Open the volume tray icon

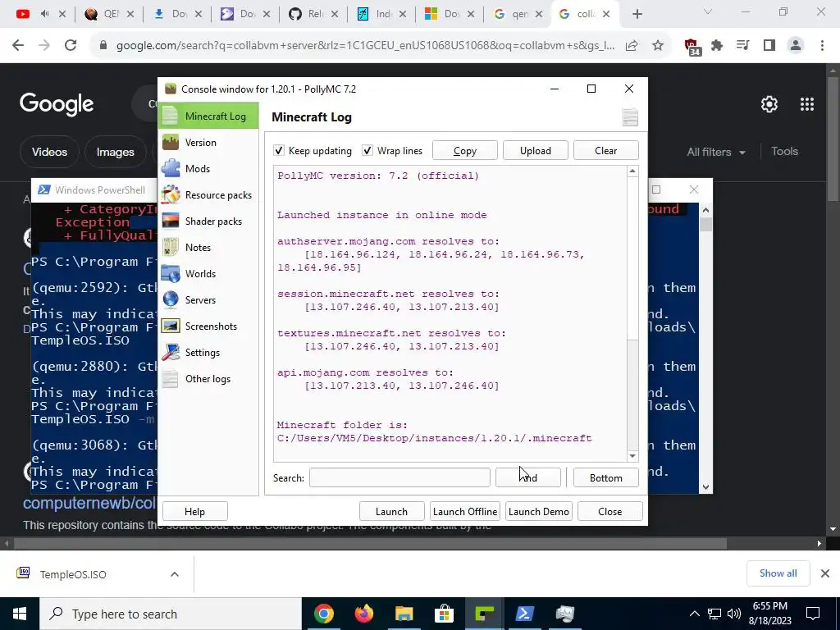[x=734, y=614]
